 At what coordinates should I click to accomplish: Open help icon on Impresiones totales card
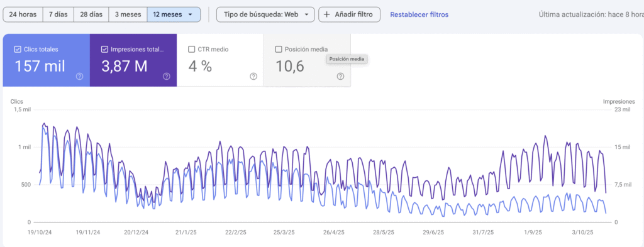pyautogui.click(x=166, y=76)
